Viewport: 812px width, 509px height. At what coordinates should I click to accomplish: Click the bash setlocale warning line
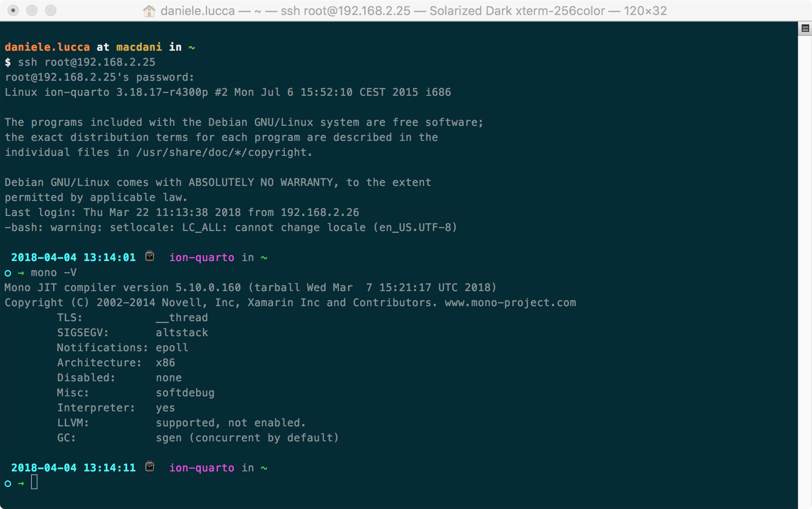tap(231, 227)
